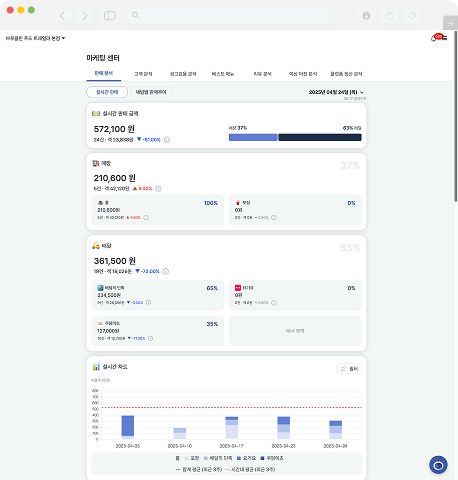The width and height of the screenshot is (458, 480).
Task: Toggle the 배달의민족 series in chart legend
Action: tap(218, 458)
